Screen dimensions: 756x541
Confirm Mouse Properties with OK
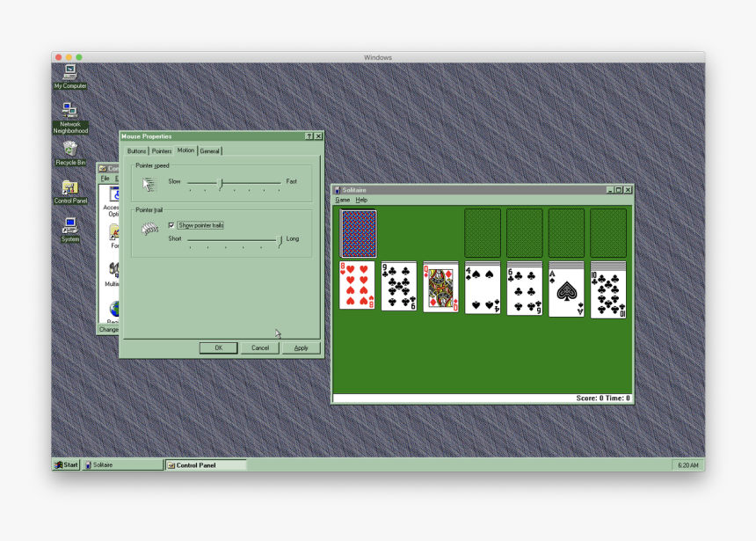pos(218,348)
